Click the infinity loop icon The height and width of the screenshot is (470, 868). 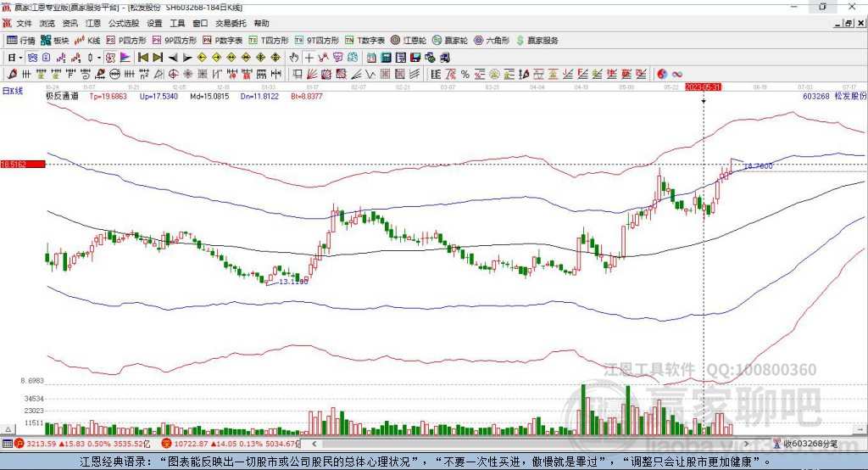[677, 74]
